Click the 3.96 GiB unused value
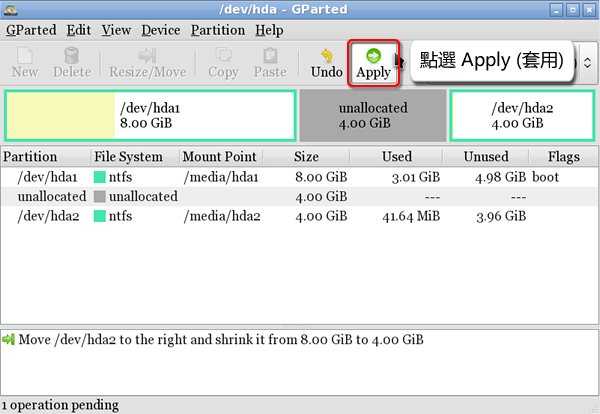 [501, 217]
